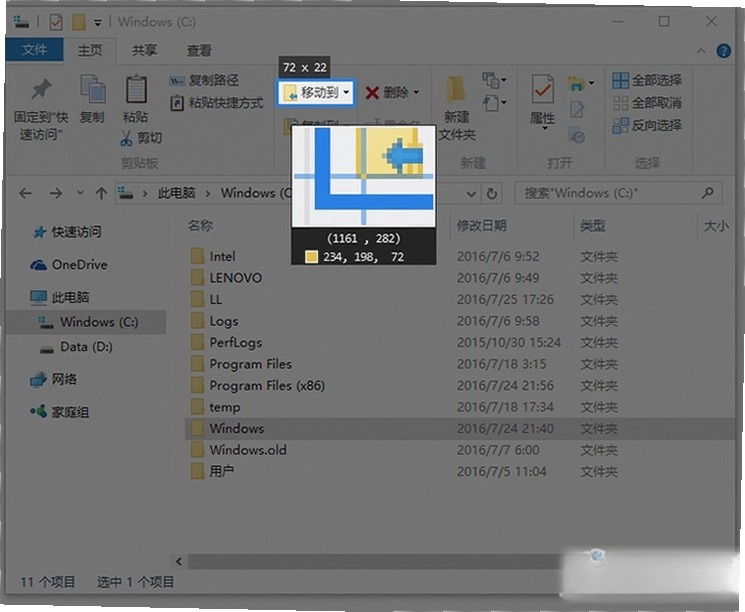Expand the address bar history dropdown

pyautogui.click(x=471, y=193)
